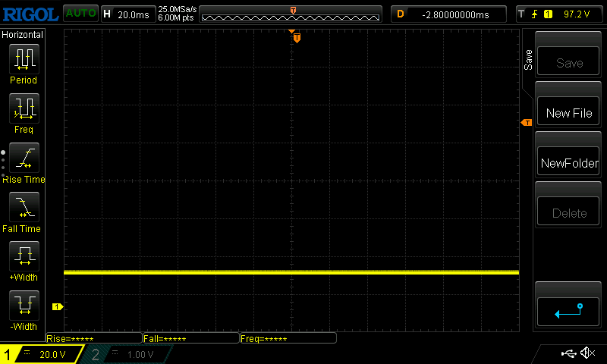607x364 pixels.
Task: Click the trigger source channel 1 badge
Action: (548, 14)
